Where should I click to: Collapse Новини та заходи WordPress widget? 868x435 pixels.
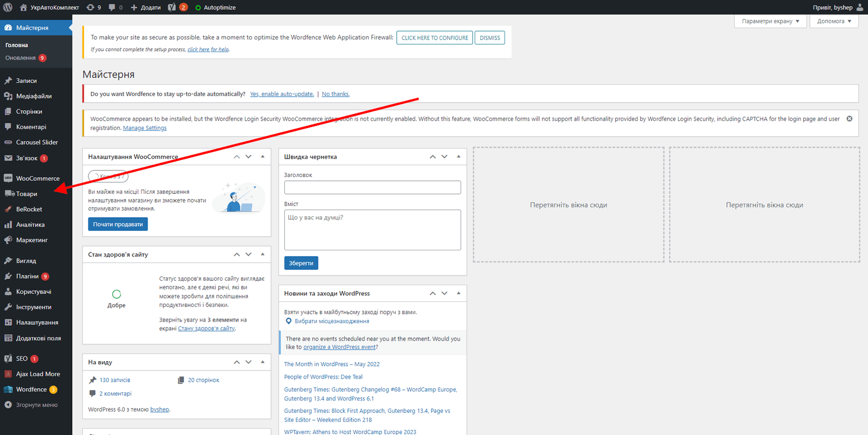[x=458, y=293]
